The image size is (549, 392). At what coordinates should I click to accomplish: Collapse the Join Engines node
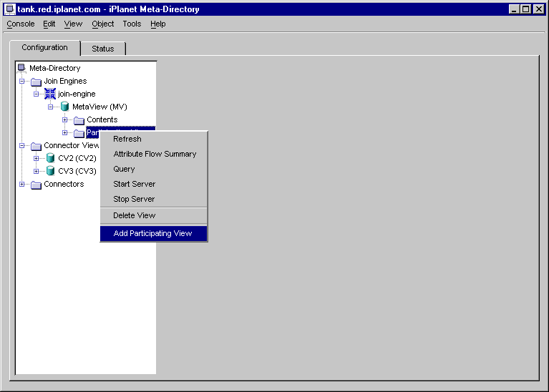21,82
